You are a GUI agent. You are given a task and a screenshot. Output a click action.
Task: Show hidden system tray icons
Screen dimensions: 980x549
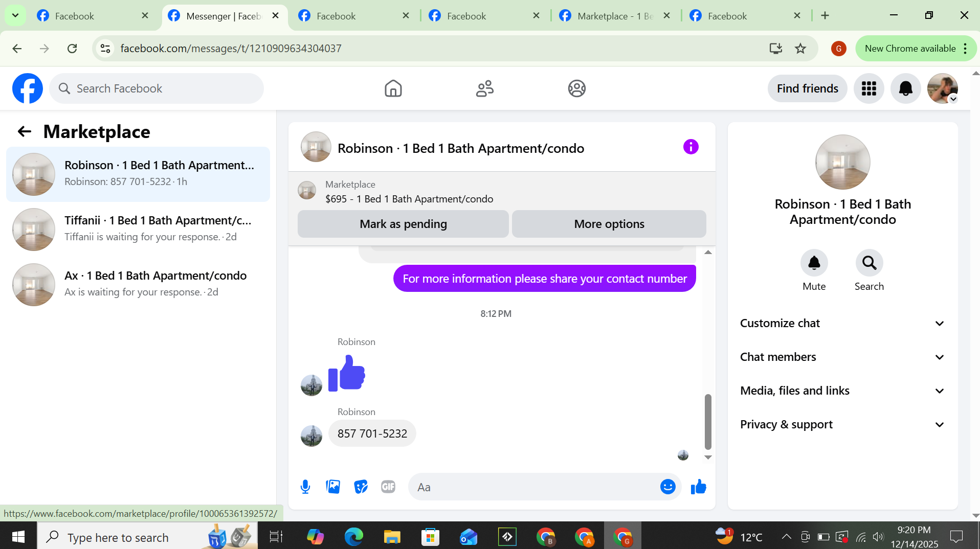pyautogui.click(x=786, y=537)
